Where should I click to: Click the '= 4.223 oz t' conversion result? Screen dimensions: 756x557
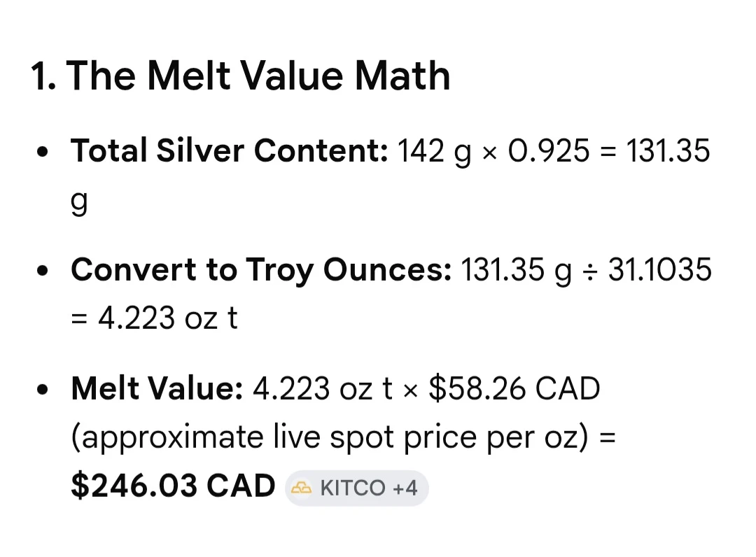[x=154, y=318]
